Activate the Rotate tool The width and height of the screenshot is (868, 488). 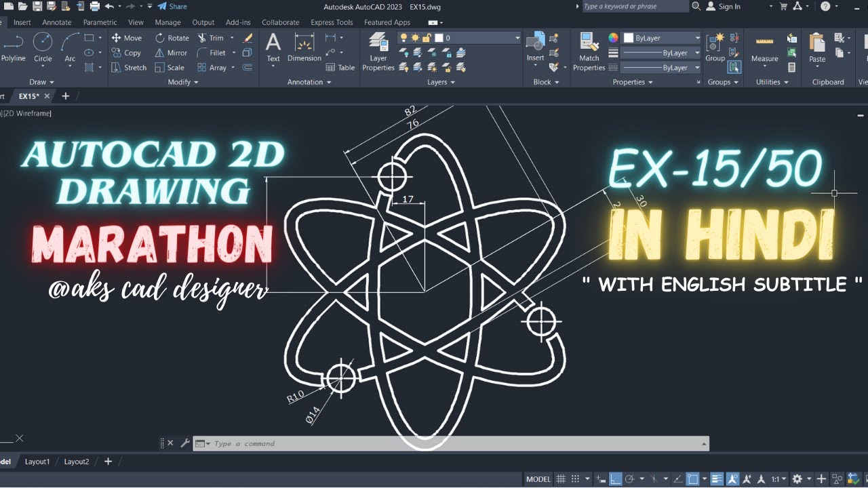172,38
